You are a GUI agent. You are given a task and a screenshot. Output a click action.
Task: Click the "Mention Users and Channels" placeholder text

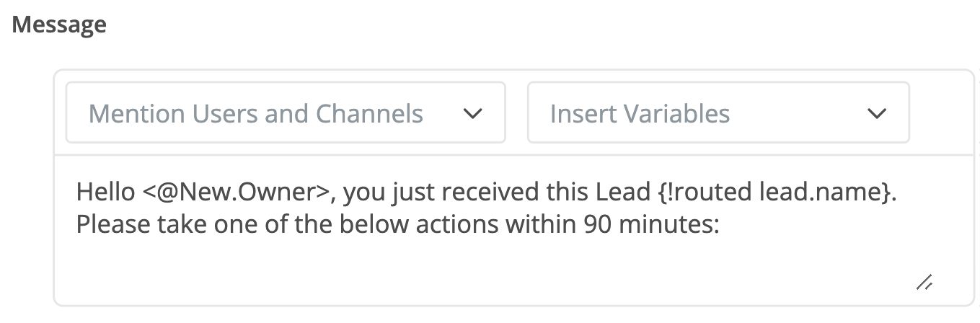[x=256, y=113]
